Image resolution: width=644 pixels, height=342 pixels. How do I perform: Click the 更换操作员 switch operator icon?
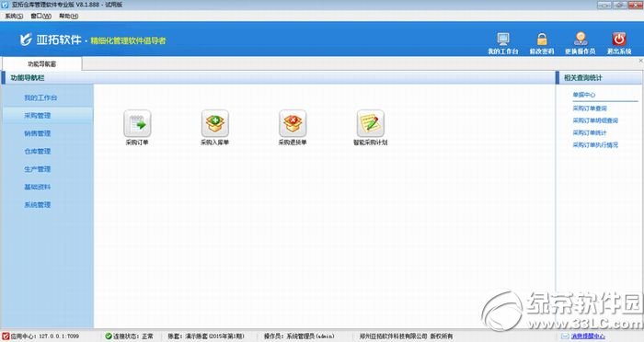click(x=581, y=39)
